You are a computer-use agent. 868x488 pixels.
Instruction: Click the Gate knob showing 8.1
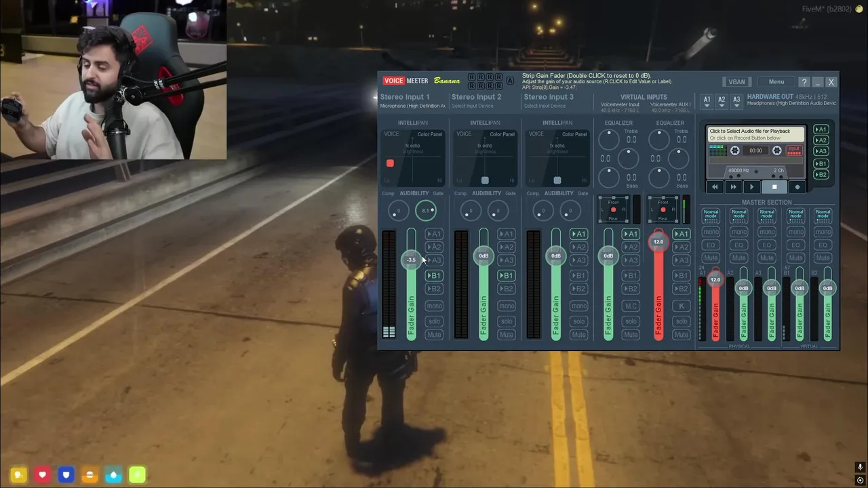426,211
